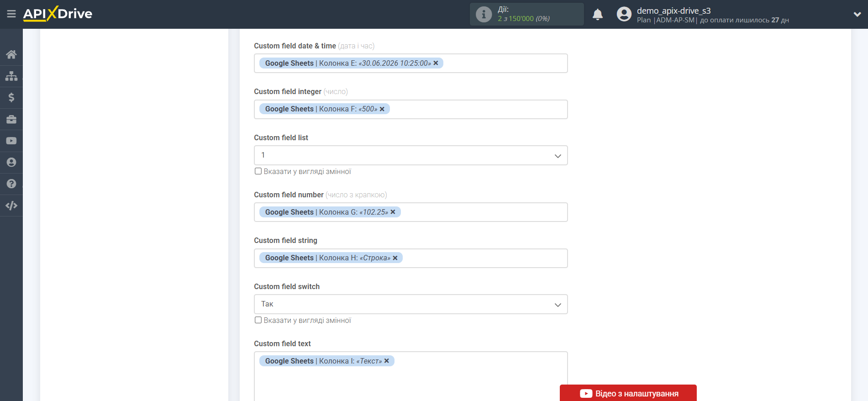Click the demo_apix-drive_s3 username
This screenshot has width=868, height=401.
point(674,11)
